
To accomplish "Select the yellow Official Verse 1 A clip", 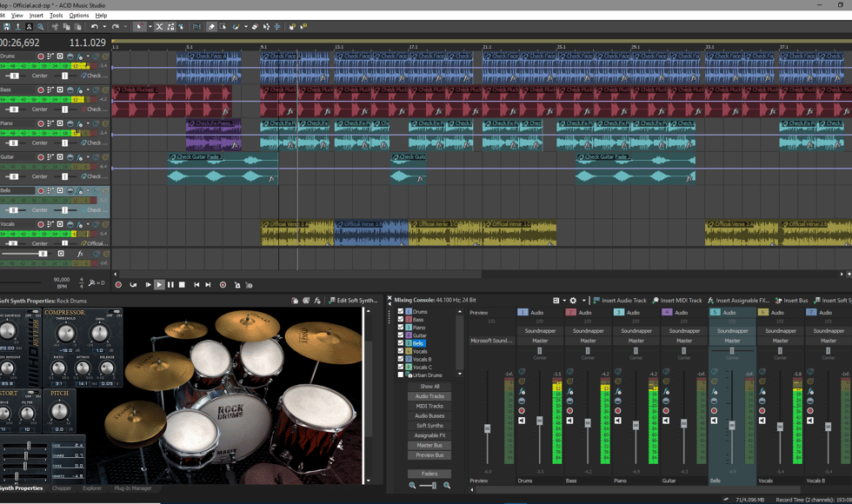I will (x=296, y=233).
